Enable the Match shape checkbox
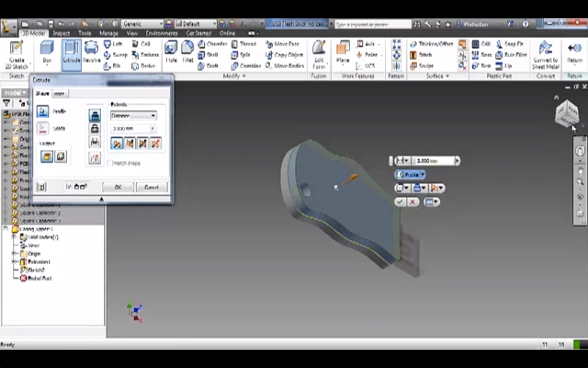Viewport: 588px width, 368px height. pyautogui.click(x=110, y=163)
